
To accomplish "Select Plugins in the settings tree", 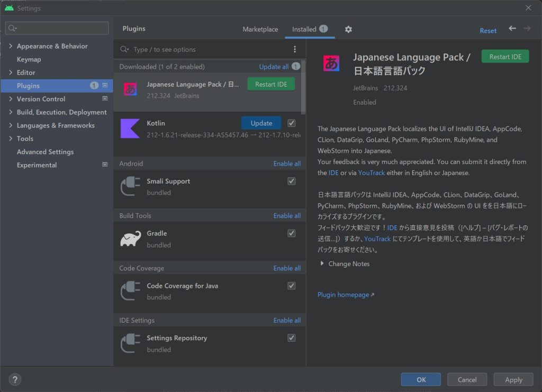I will click(57, 86).
